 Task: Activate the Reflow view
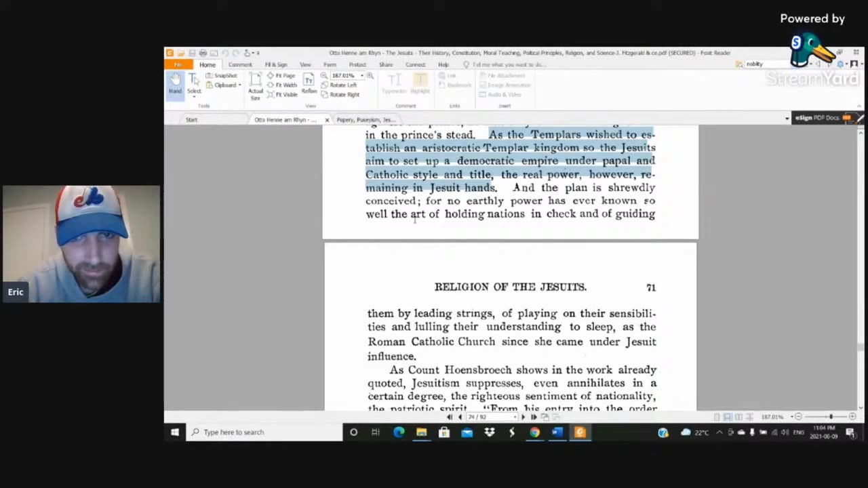(x=309, y=84)
